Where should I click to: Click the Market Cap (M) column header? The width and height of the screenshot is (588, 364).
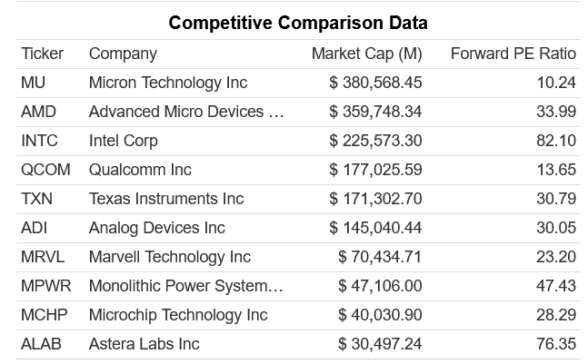[x=366, y=54]
